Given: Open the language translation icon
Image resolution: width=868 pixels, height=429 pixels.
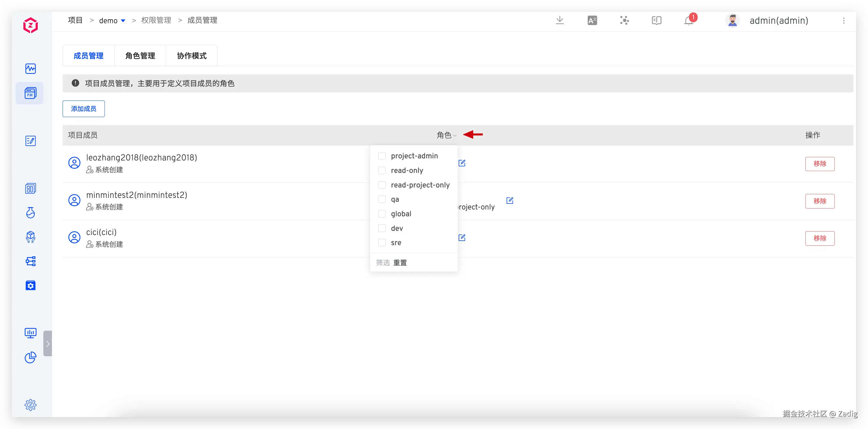Looking at the screenshot, I should coord(592,20).
